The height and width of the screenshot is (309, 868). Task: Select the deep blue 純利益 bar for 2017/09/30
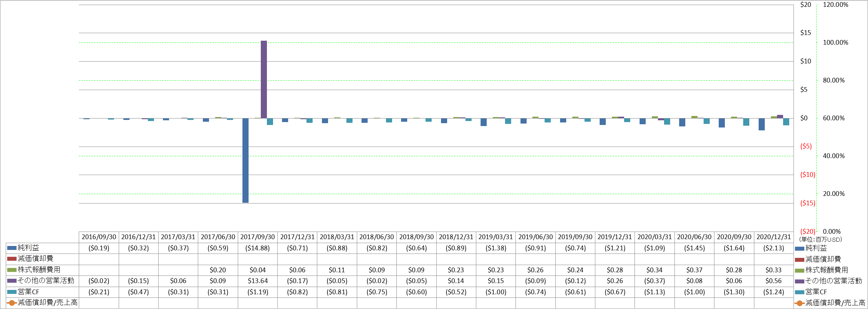pyautogui.click(x=245, y=161)
